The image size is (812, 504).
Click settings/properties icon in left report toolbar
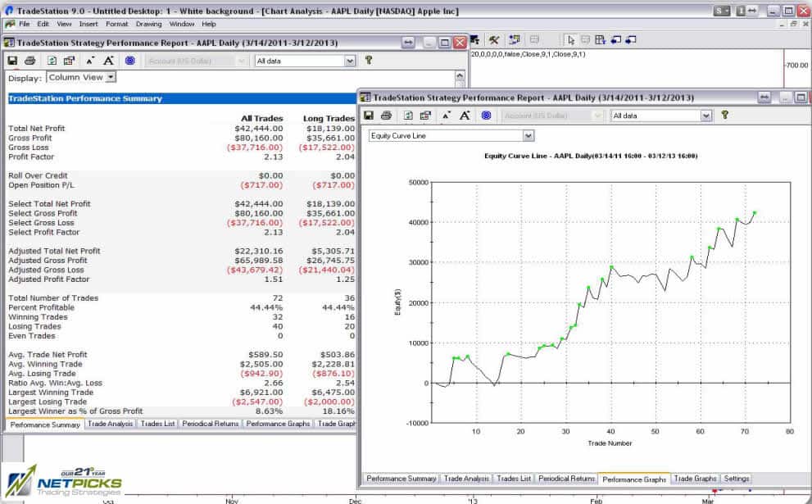[69, 61]
